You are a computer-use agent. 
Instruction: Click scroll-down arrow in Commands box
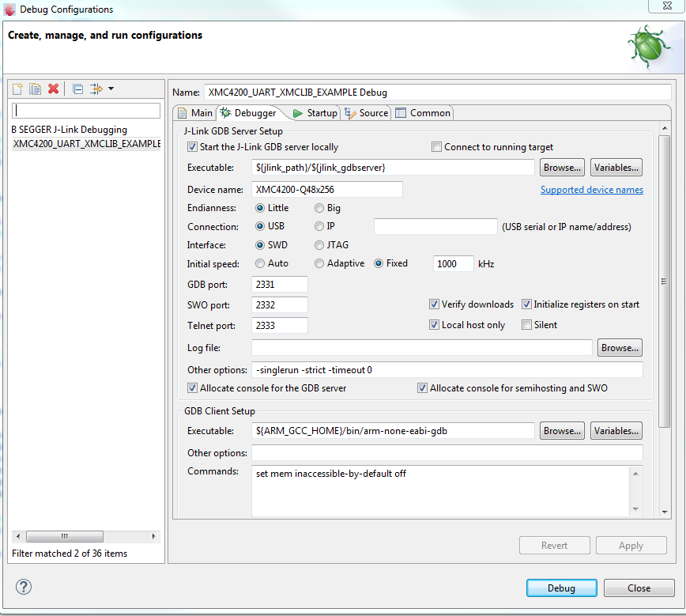635,509
